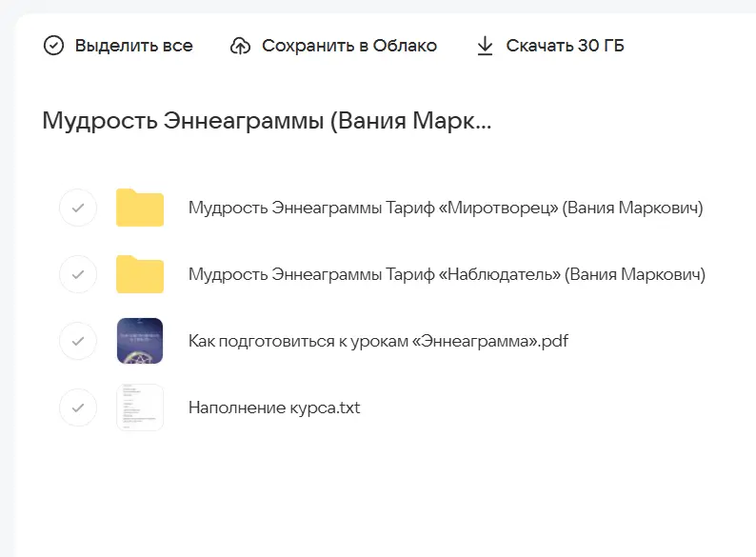Select the checkbox beside the «Эннеаграмма».pdf file
The image size is (756, 557).
tap(78, 341)
